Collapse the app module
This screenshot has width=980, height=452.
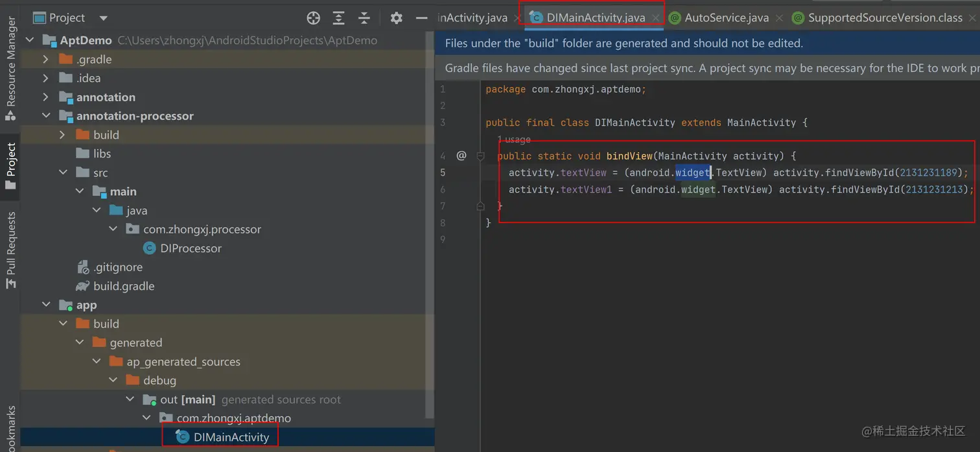click(46, 305)
